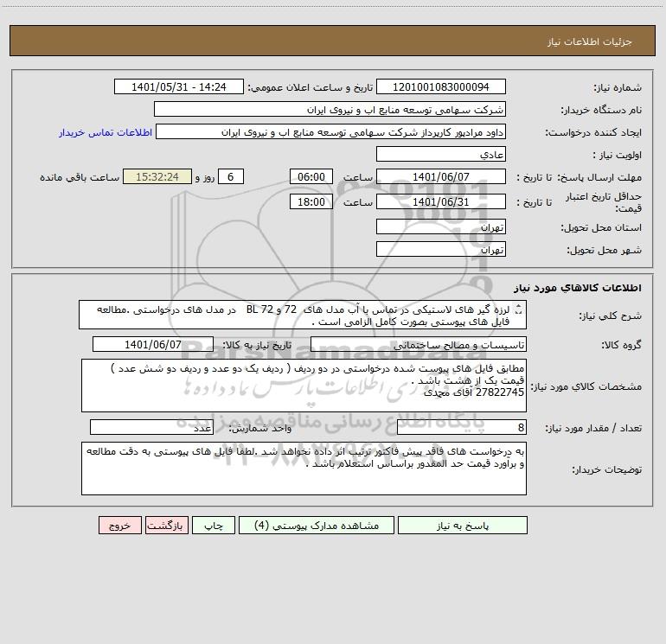Click the label 'ایجاد کننده درخواست:'
This screenshot has height=644, width=666.
[593, 133]
